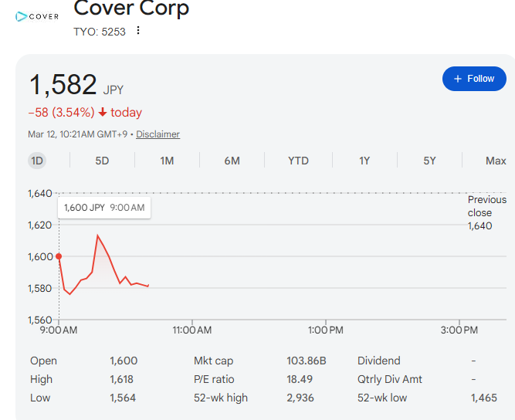This screenshot has width=515, height=420.
Task: Click the Qtrly Div Amt label
Action: (390, 379)
